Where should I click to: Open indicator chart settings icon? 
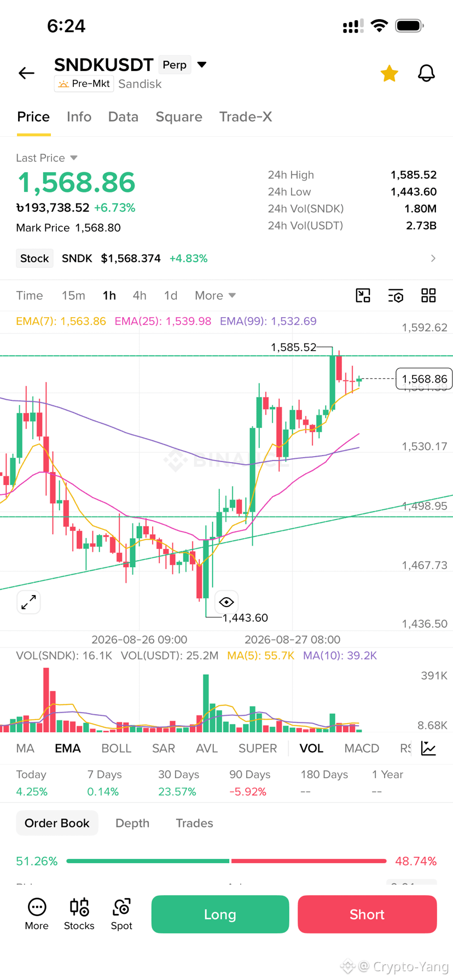tap(428, 748)
